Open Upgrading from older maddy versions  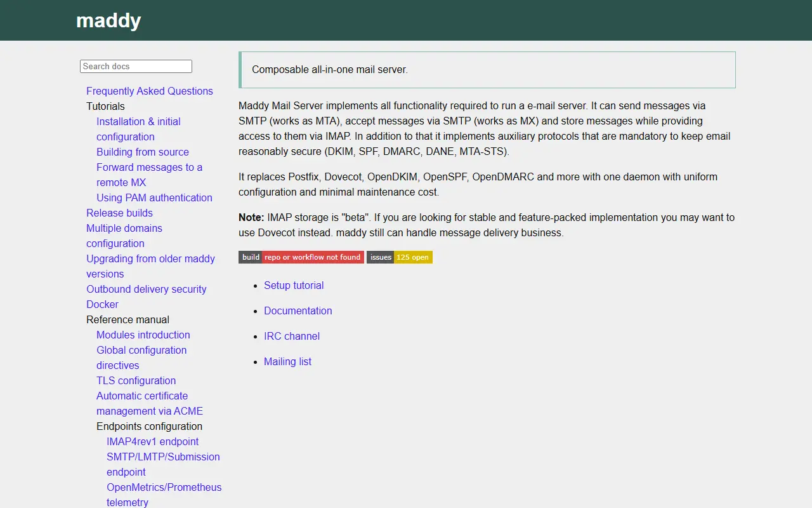click(150, 266)
